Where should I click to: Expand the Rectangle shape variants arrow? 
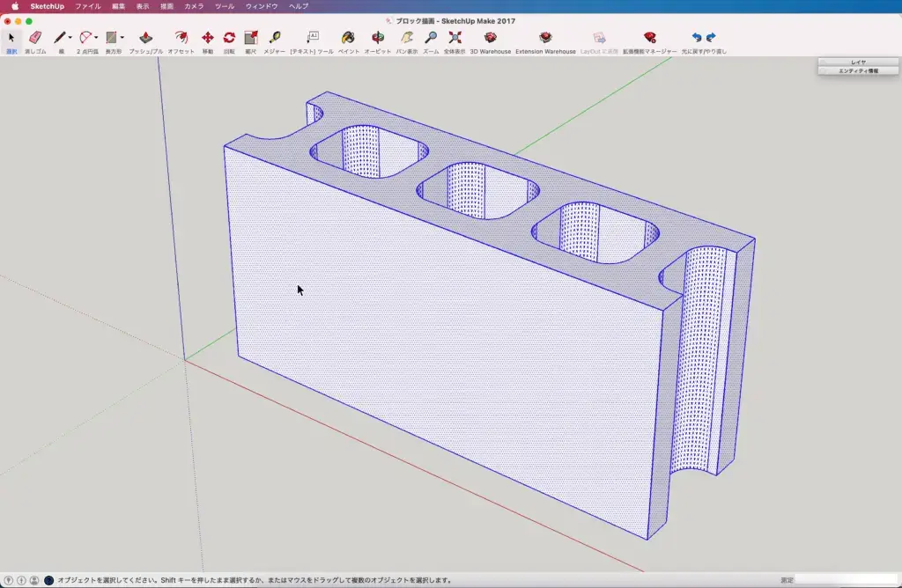(x=122, y=38)
